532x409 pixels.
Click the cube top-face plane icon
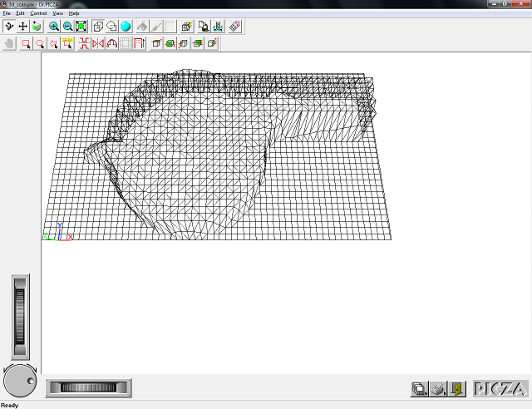[x=156, y=43]
